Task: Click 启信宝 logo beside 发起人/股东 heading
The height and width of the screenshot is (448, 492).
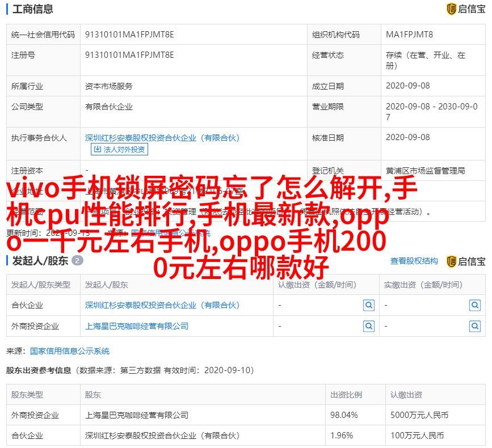Action: point(466,261)
